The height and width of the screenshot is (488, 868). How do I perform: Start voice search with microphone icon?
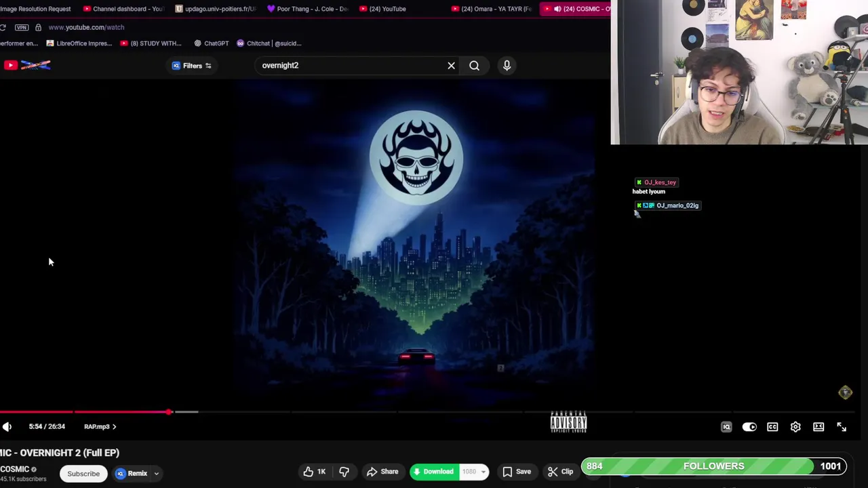coord(507,66)
